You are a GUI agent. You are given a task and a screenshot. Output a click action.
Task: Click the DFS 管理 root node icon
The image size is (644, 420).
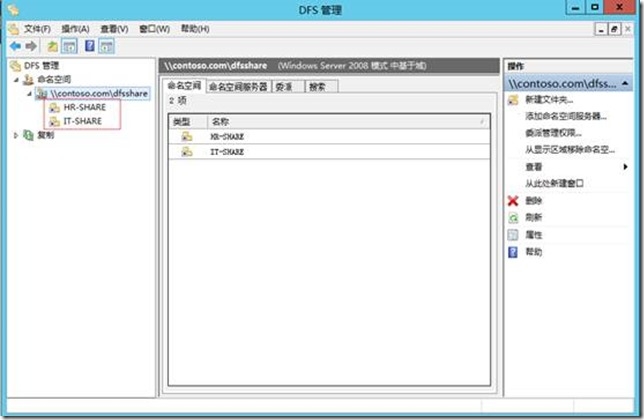[x=16, y=66]
